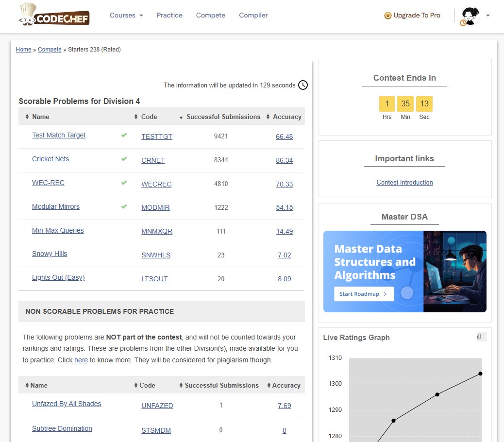Screen dimensions: 504x442
Task: Open the Compiler page
Action: (253, 15)
